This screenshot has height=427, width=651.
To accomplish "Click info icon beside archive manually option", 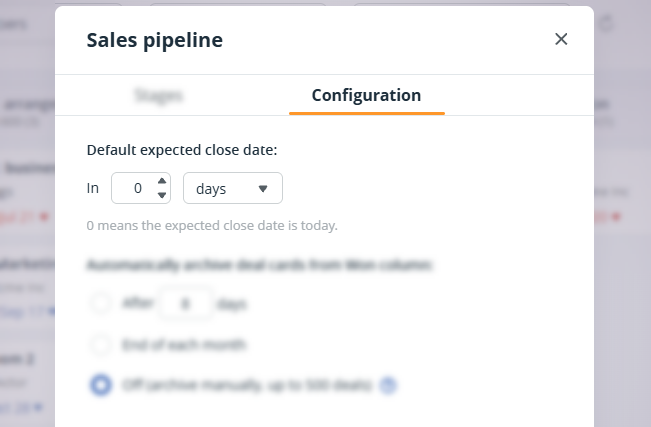I will point(389,385).
